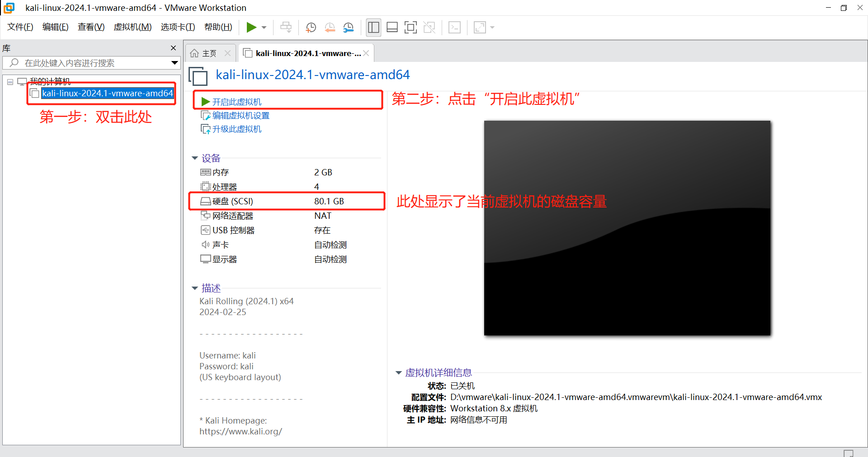This screenshot has width=868, height=457.
Task: Click the VMware Workstation title bar app icon
Action: pyautogui.click(x=9, y=8)
